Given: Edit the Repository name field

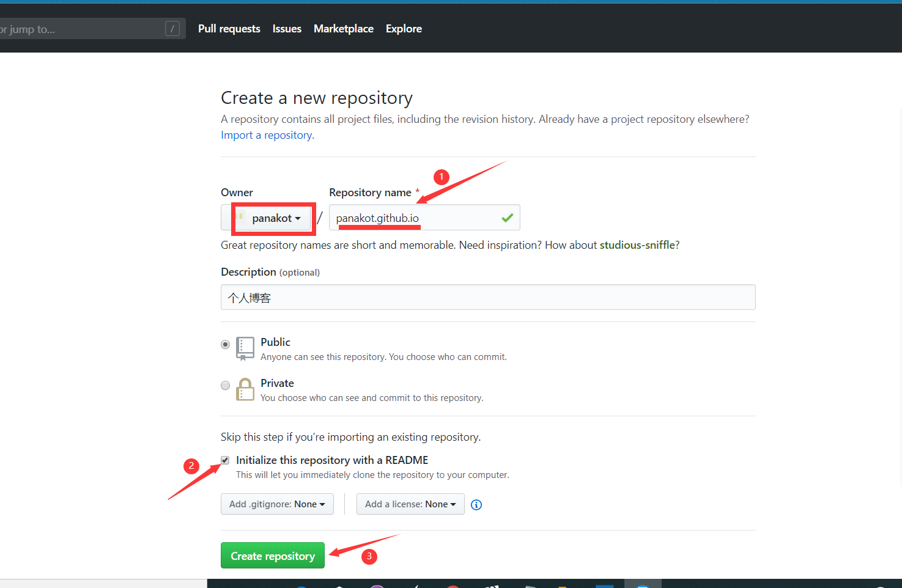Looking at the screenshot, I should pos(424,218).
